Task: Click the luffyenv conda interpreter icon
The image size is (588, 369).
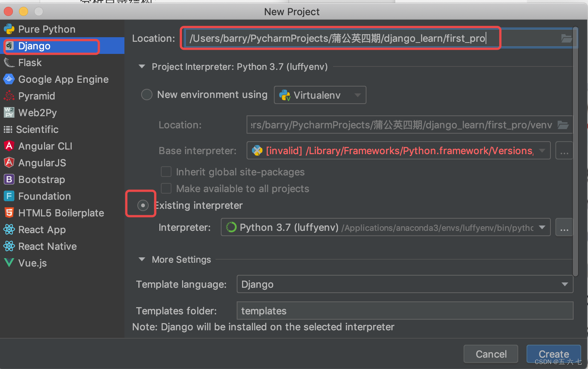Action: click(231, 227)
